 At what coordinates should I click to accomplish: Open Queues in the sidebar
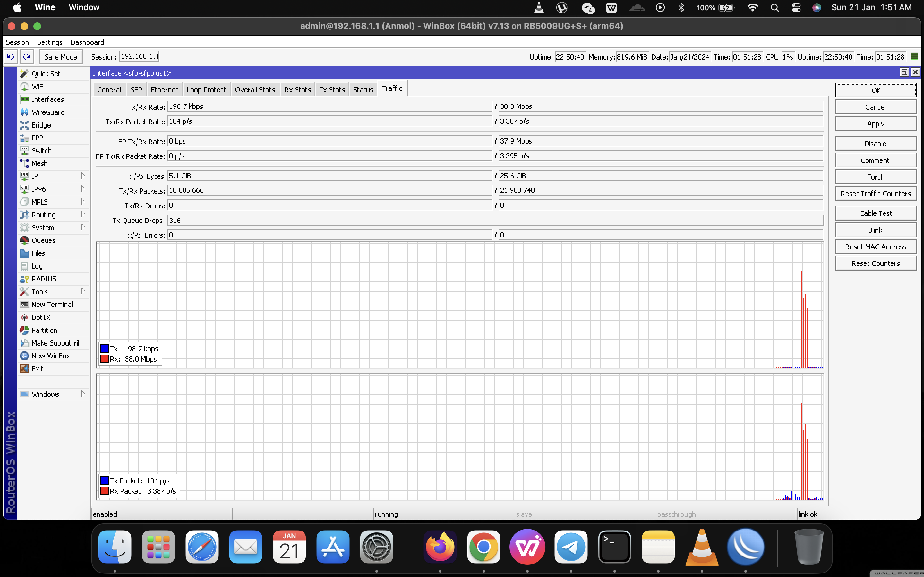(43, 240)
